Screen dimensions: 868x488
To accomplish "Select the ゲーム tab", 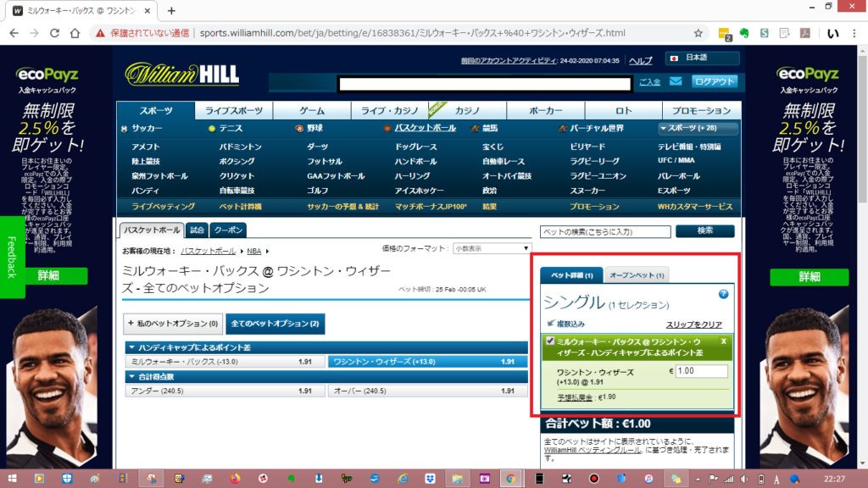I will pyautogui.click(x=312, y=111).
